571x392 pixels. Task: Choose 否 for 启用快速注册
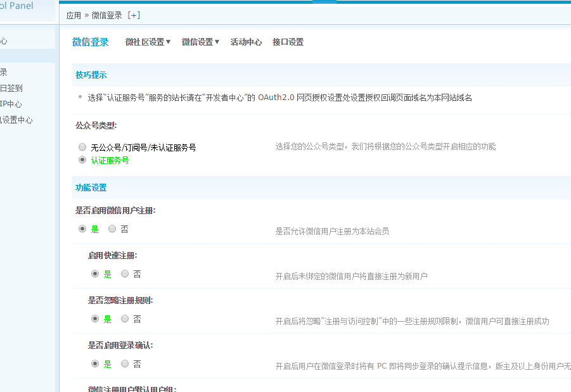[125, 274]
